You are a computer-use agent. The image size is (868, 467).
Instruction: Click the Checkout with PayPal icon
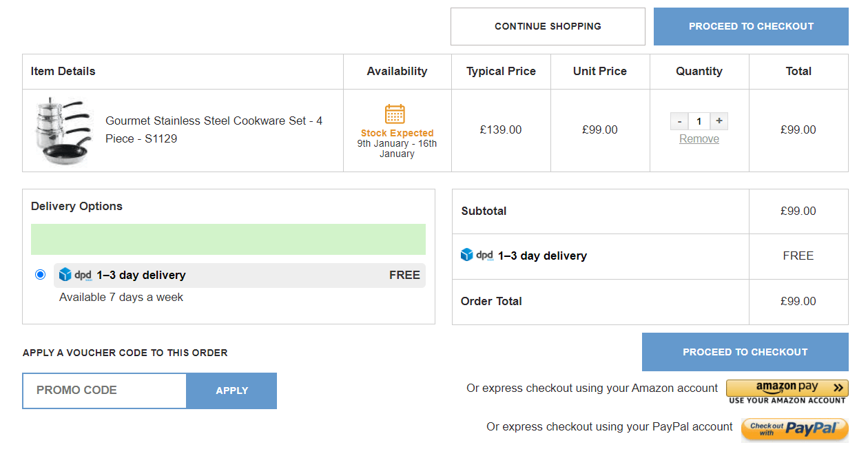794,428
